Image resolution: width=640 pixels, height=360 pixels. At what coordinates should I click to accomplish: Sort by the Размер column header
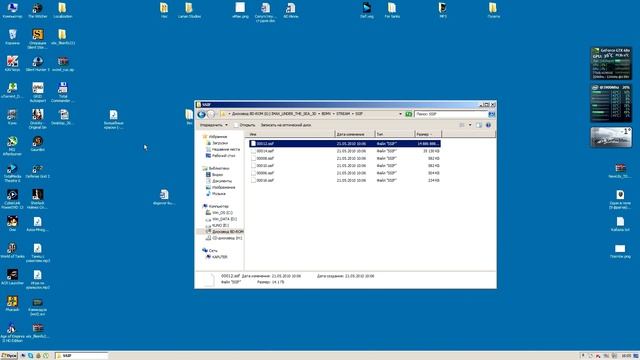[428, 134]
